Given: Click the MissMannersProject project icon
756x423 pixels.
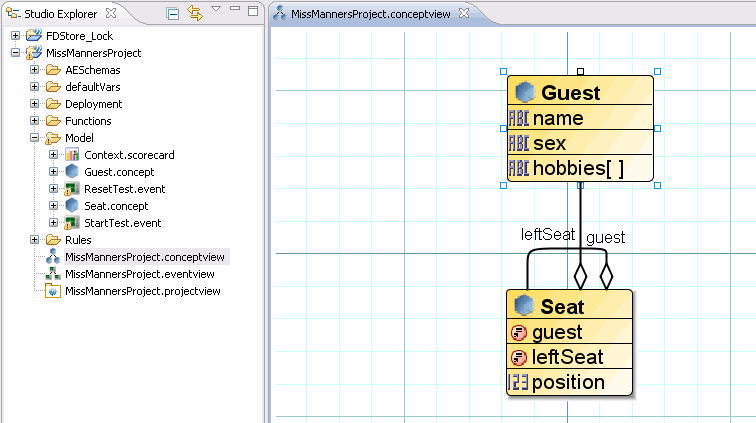Looking at the screenshot, I should 34,53.
